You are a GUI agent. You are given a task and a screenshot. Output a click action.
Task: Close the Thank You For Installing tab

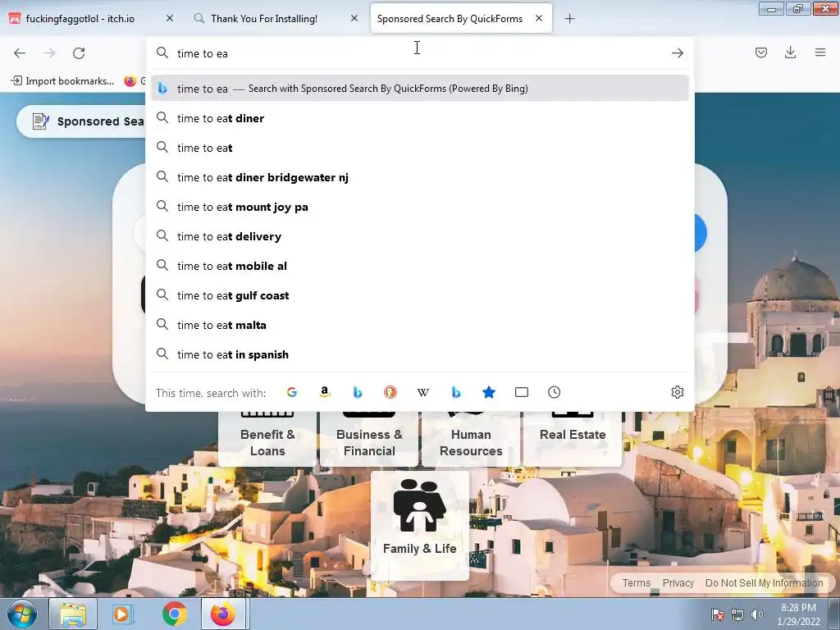point(354,18)
